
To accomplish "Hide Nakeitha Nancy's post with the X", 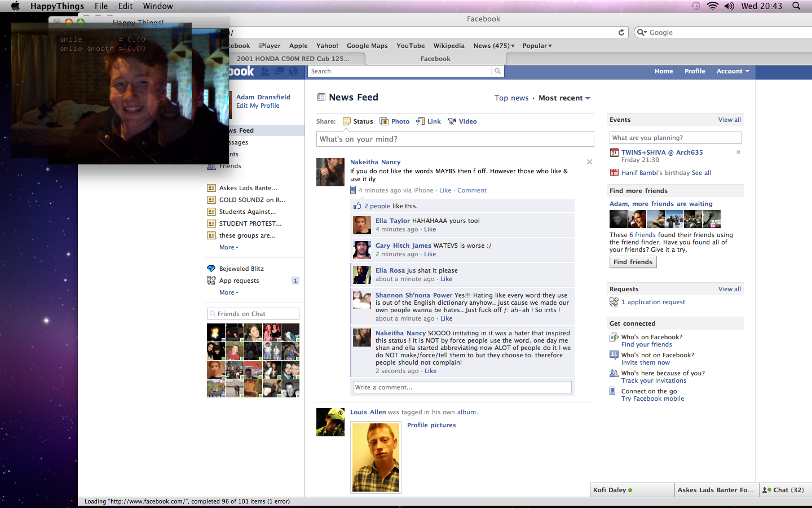I will coord(589,162).
